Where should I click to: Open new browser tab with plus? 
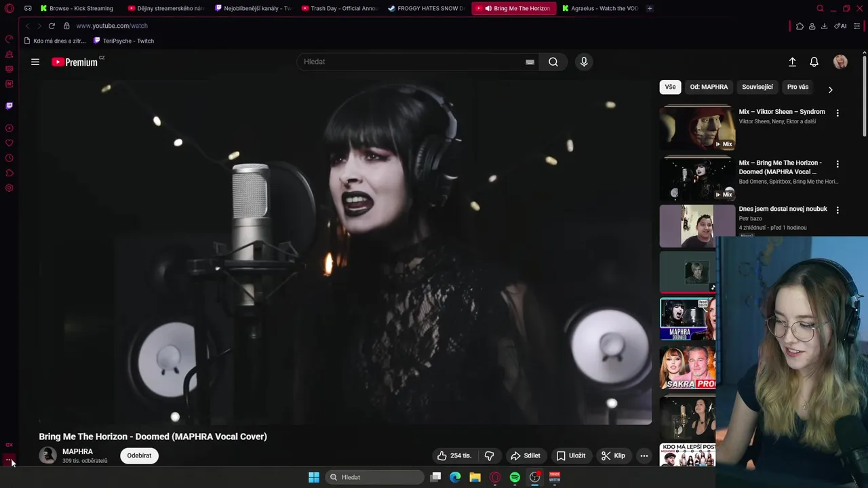pyautogui.click(x=650, y=9)
